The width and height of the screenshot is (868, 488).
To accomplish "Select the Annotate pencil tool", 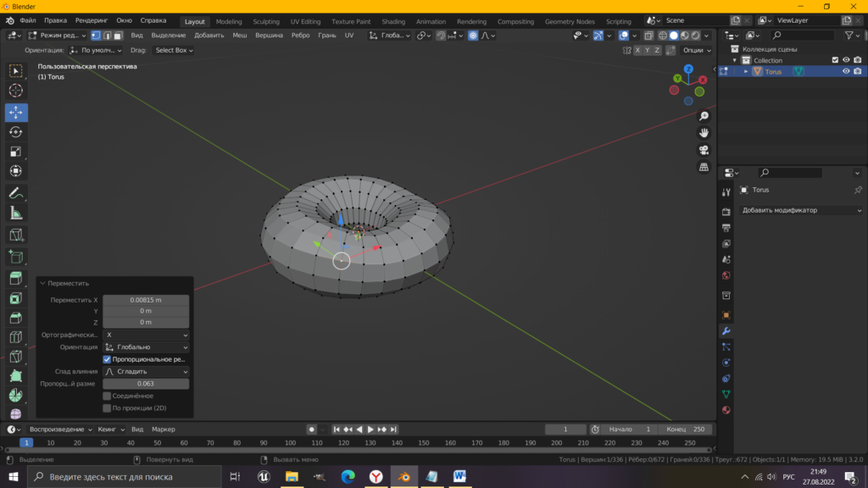I will 16,194.
